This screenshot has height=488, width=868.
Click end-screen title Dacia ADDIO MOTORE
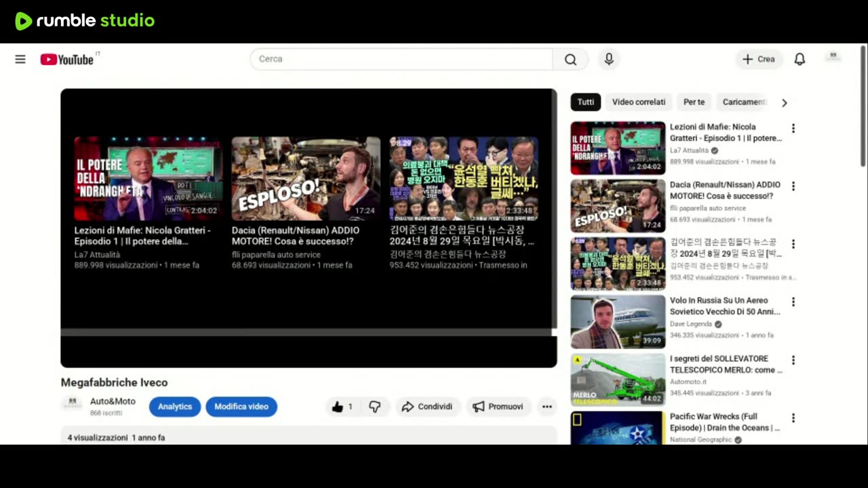[296, 236]
